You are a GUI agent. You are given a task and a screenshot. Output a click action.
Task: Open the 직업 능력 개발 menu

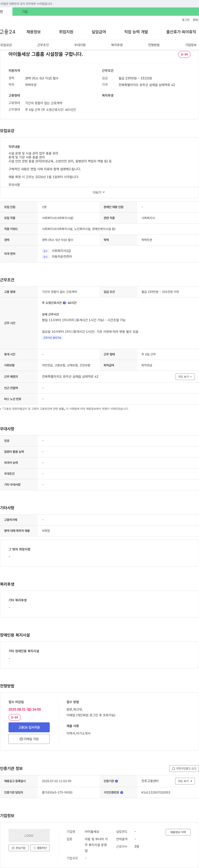click(x=136, y=32)
